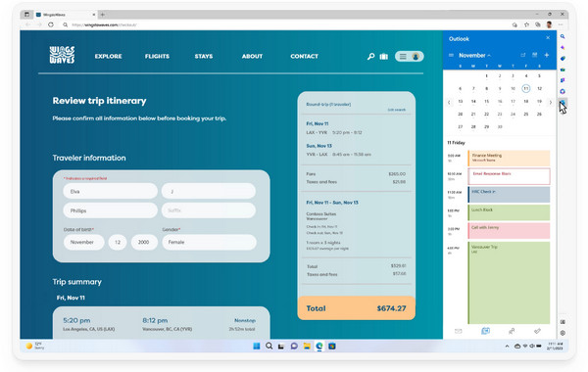
Task: Switch to Outlook Mail tab at panel bottom
Action: pyautogui.click(x=459, y=331)
